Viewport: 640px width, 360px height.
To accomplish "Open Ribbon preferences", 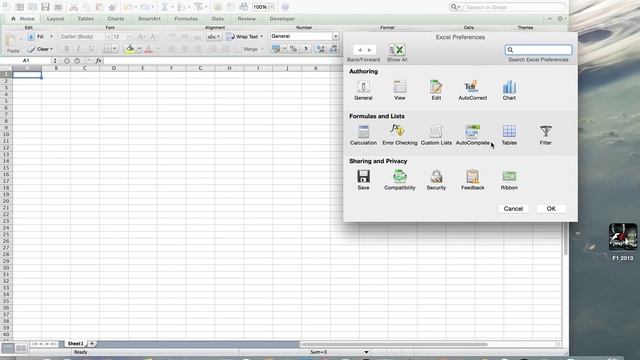I will 509,180.
